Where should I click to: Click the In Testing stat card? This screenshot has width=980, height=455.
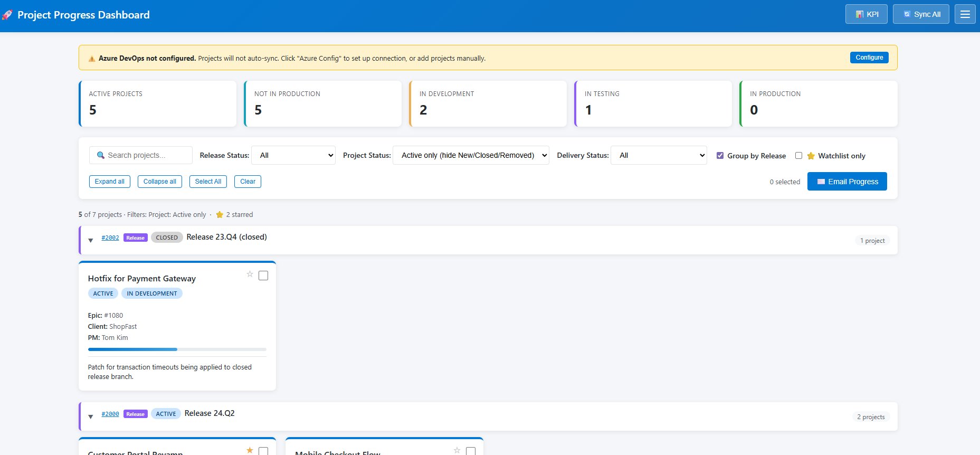tap(653, 103)
